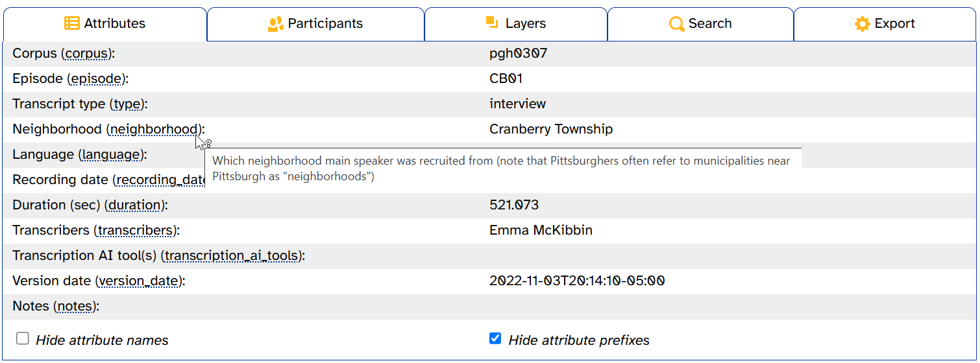Click the duration attribute name
Screen dimensions: 980x363
point(134,205)
